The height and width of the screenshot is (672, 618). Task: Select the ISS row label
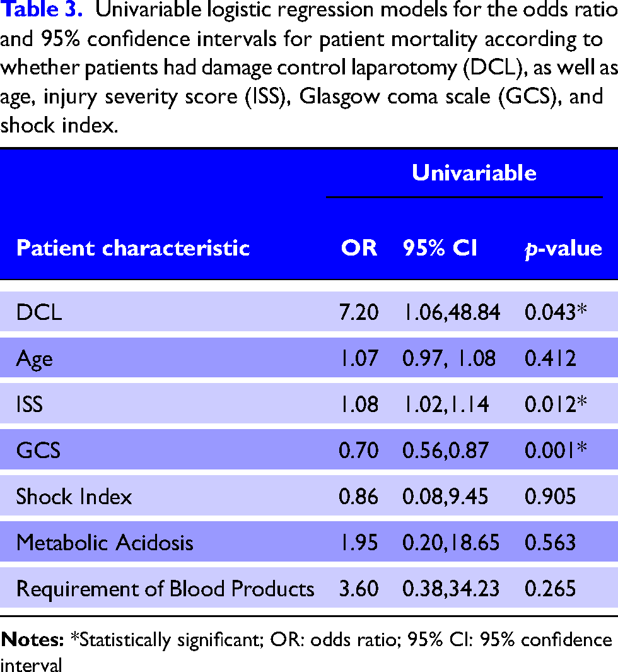[x=30, y=404]
